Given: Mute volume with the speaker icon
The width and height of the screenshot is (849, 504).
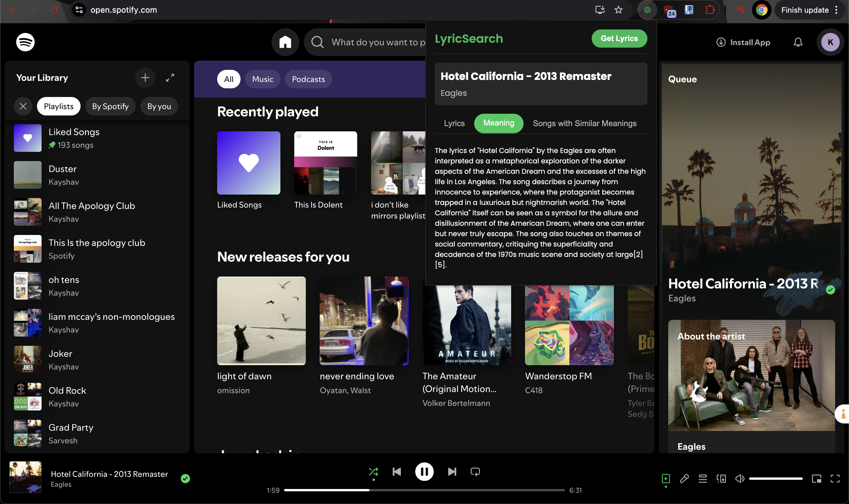Looking at the screenshot, I should [x=740, y=479].
